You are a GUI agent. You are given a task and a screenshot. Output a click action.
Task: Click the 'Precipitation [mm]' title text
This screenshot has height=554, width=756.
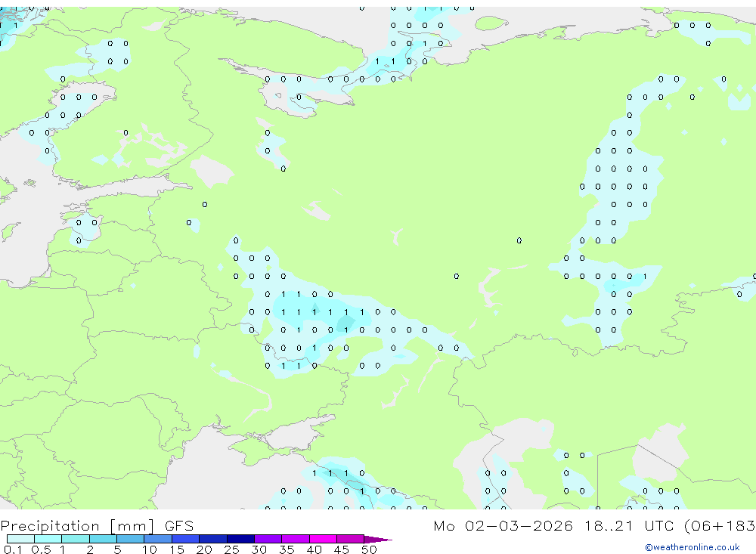click(77, 526)
